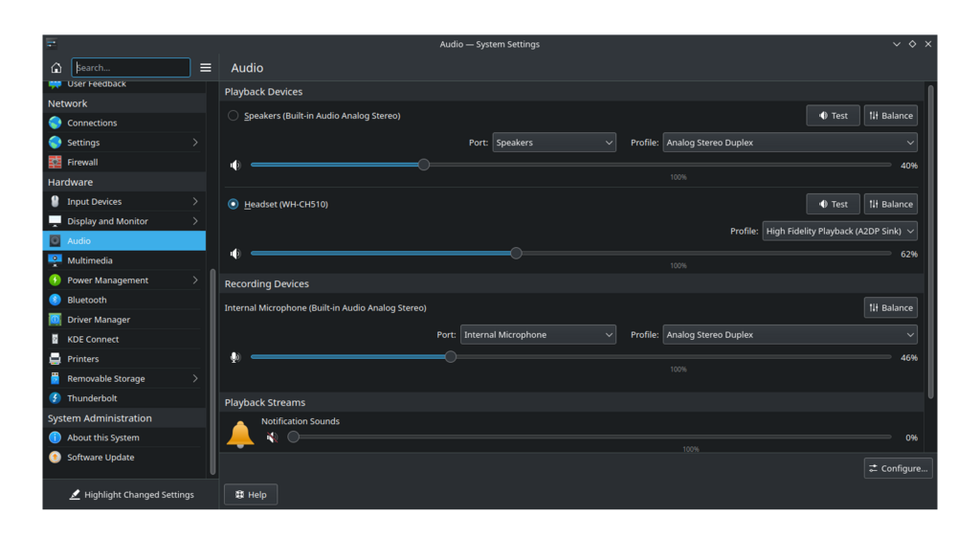Unmute the Notification Sounds stream
Screen dimensions: 980x560
[272, 437]
